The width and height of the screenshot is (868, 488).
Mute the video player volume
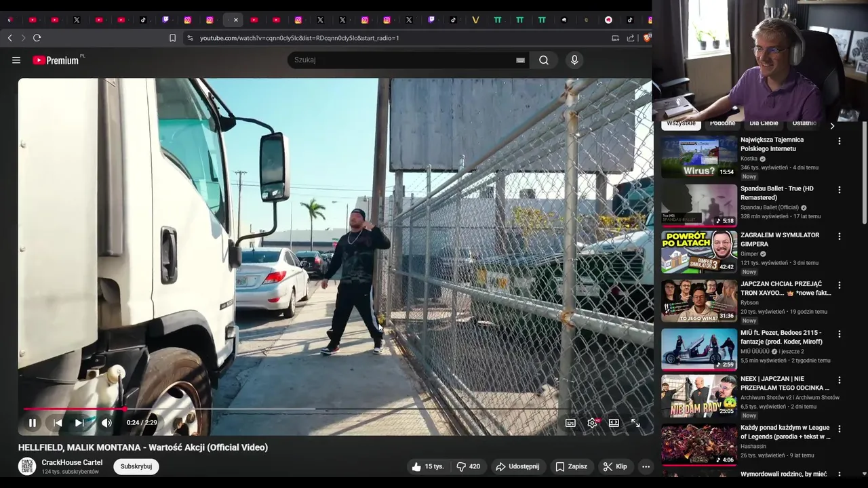point(106,423)
